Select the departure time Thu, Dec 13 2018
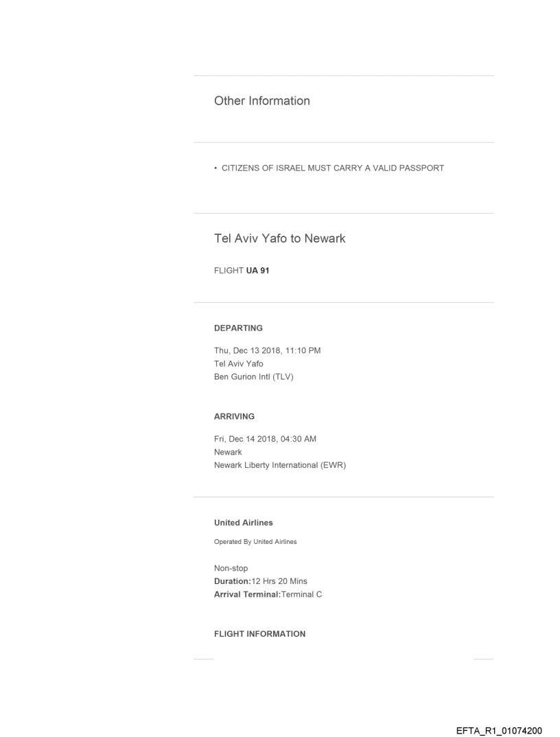Image resolution: width=560 pixels, height=737 pixels. (x=268, y=351)
